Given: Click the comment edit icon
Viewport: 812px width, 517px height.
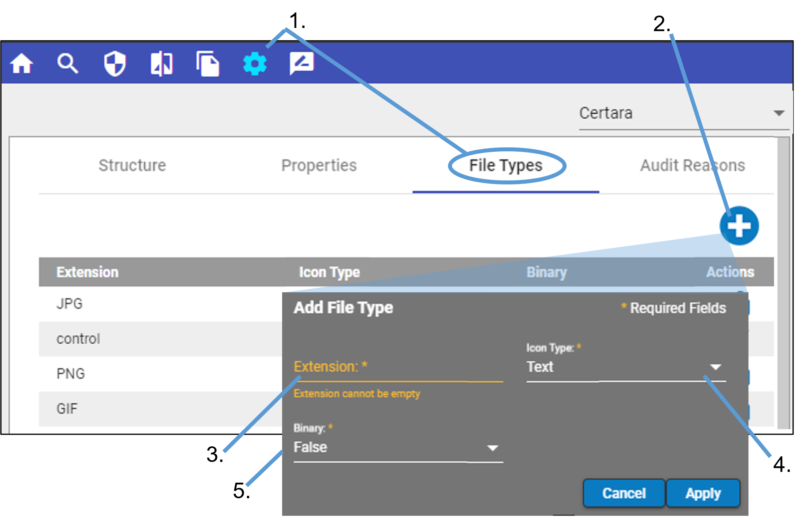Looking at the screenshot, I should 301,63.
